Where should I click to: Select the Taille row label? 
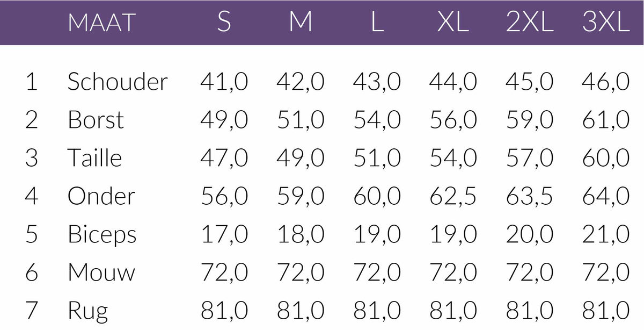94,158
